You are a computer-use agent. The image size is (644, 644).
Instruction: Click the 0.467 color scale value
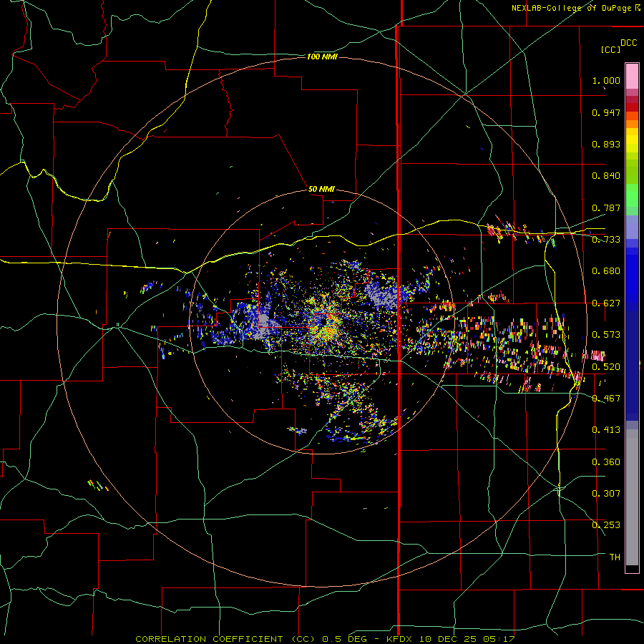(606, 399)
